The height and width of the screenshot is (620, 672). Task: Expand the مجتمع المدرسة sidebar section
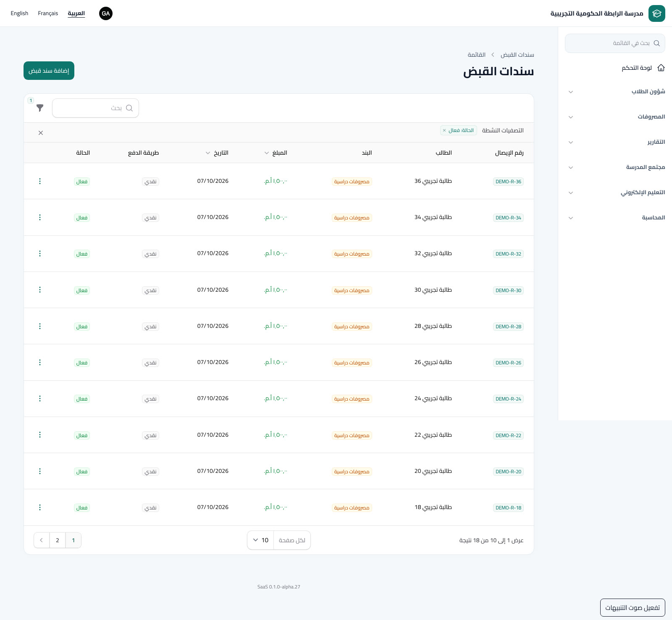(x=615, y=167)
